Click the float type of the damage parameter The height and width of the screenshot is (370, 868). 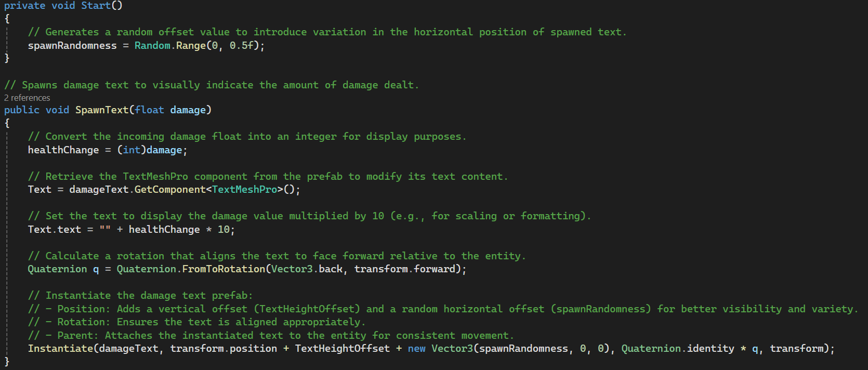[x=149, y=110]
